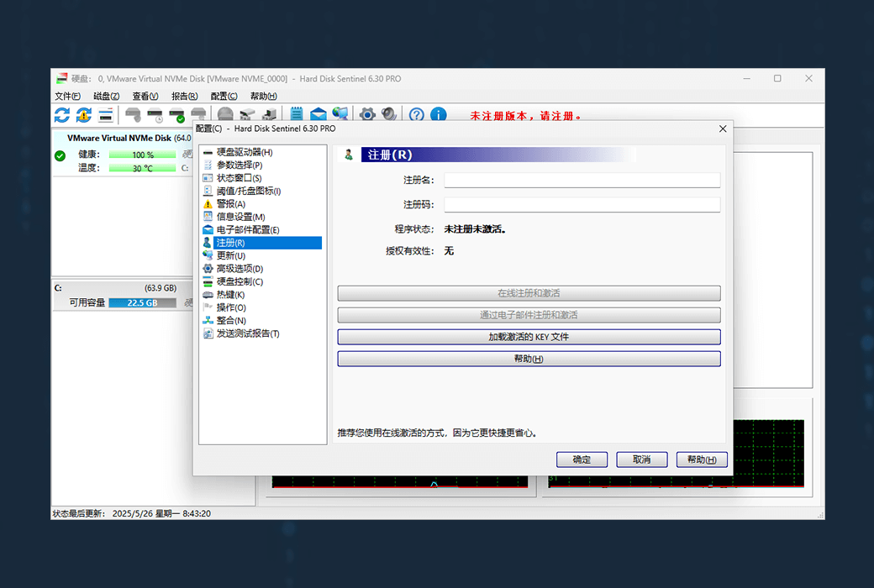The image size is (874, 588).
Task: Open configuration via the gear toolbar icon
Action: [367, 114]
